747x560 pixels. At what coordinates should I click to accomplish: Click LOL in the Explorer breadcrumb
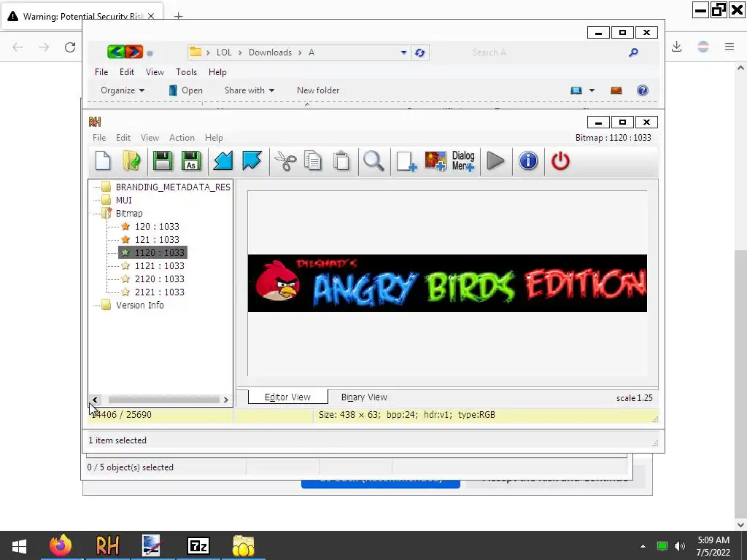[x=224, y=52]
